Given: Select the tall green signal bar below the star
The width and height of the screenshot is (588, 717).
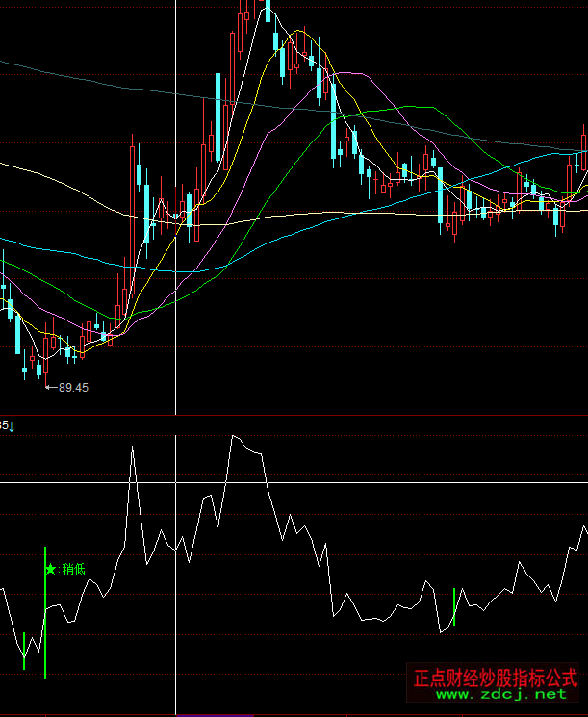Looking at the screenshot, I should [44, 635].
